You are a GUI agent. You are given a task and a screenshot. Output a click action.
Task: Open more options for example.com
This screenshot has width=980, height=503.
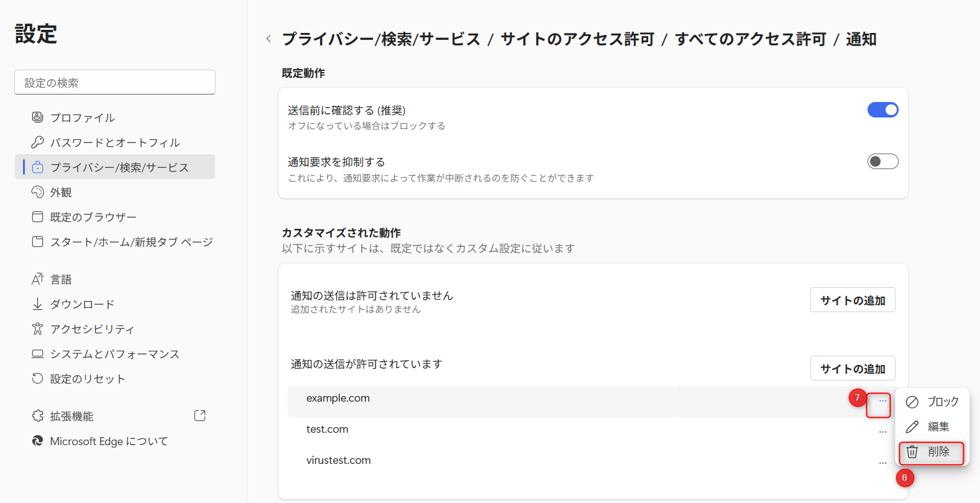click(x=882, y=402)
